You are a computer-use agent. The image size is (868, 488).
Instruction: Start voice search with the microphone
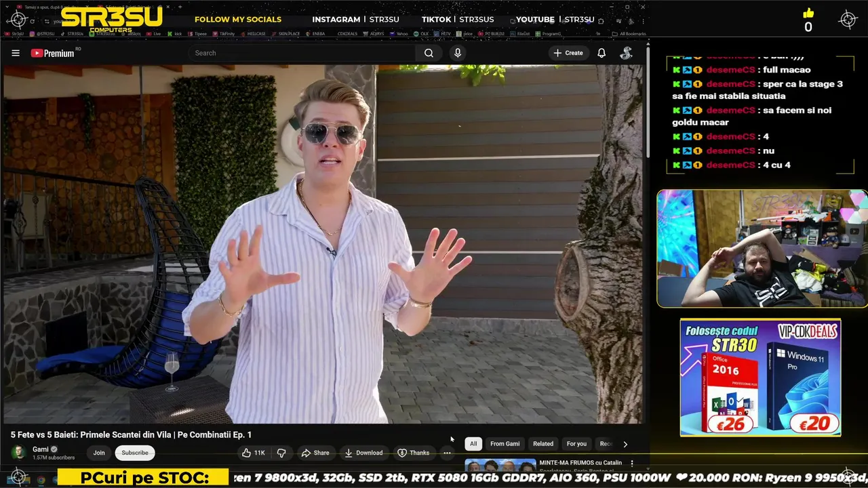pos(458,53)
